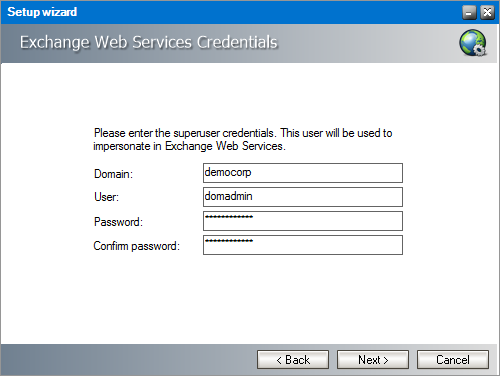Close the Setup wizard dialog
This screenshot has width=500, height=376.
coord(487,13)
